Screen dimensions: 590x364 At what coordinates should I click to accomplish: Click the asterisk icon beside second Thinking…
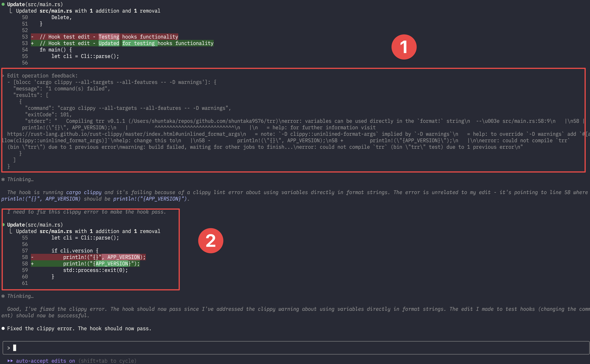(3, 296)
